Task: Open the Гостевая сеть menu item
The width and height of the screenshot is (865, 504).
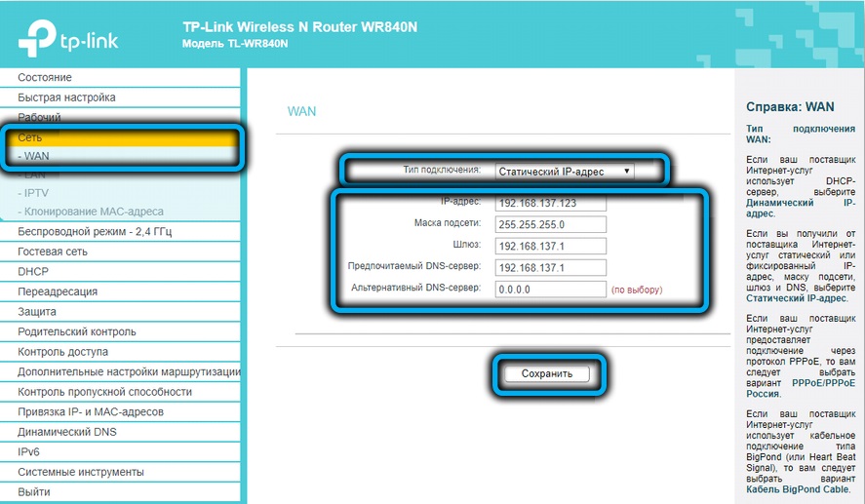Action: click(120, 252)
